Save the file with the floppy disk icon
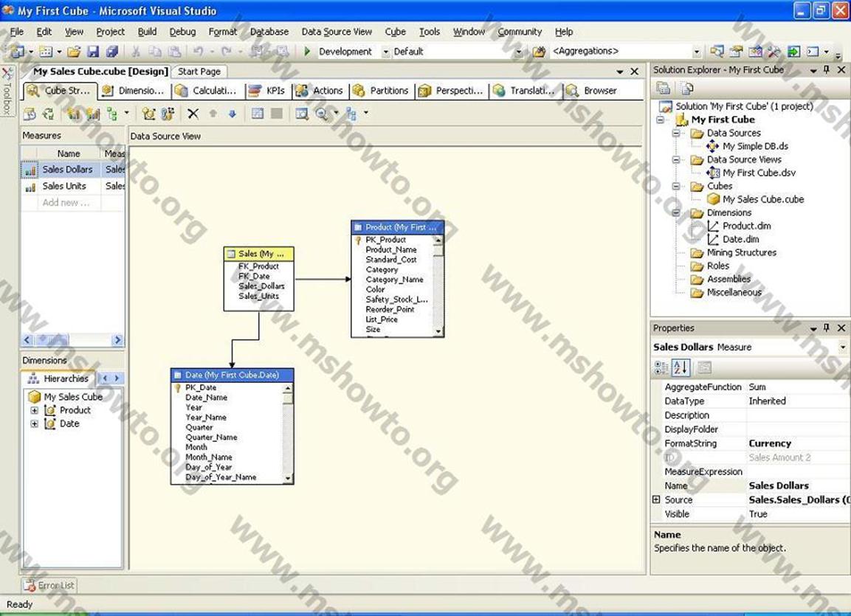851x616 pixels. [93, 52]
